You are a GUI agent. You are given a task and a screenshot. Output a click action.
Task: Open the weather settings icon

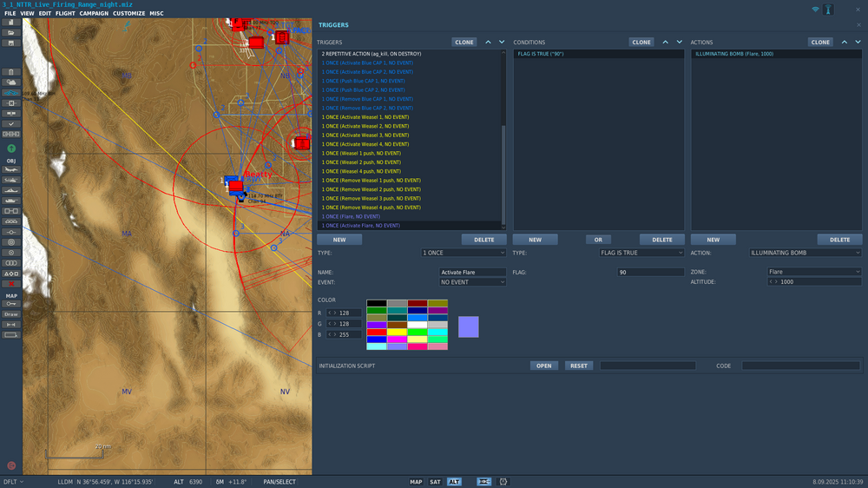(x=11, y=82)
